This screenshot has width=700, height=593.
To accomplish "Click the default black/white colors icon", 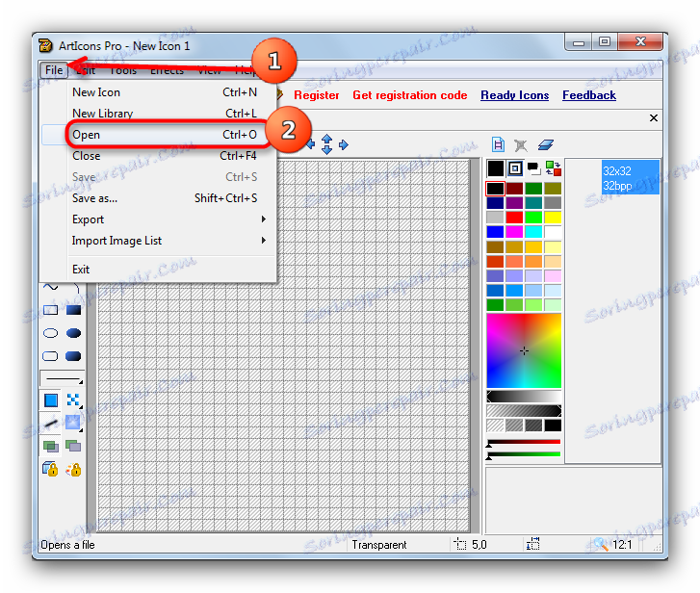I will click(533, 168).
